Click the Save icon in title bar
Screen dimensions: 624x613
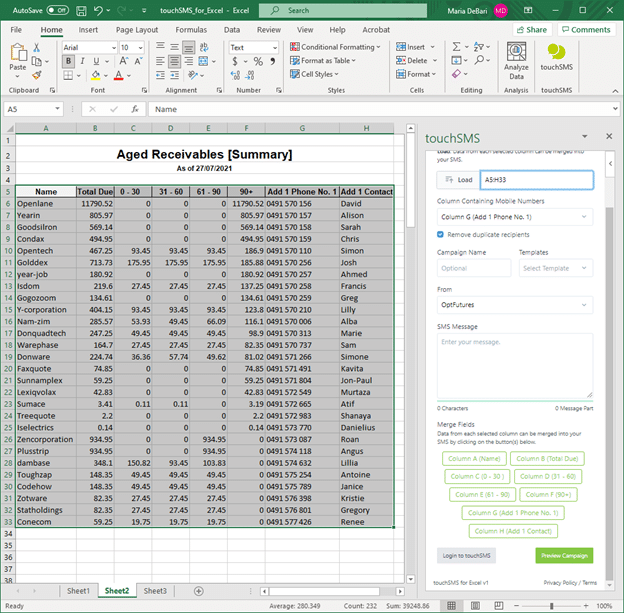(80, 10)
